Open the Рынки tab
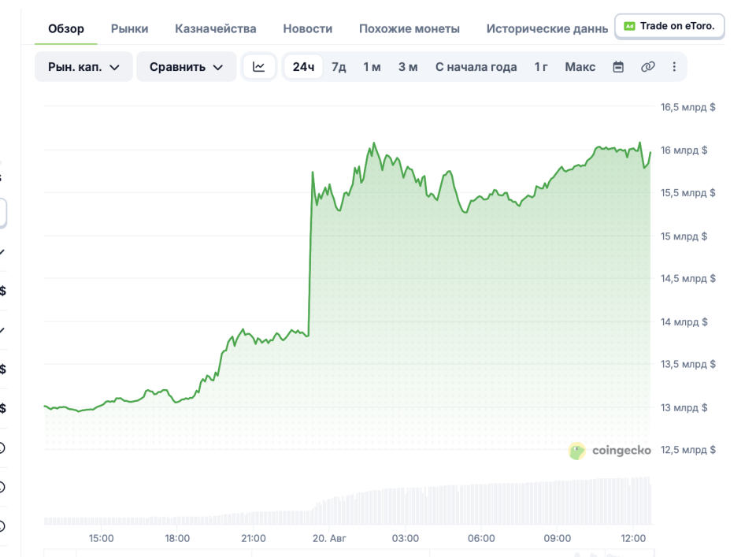Screen dimensions: 756x557 click(130, 28)
